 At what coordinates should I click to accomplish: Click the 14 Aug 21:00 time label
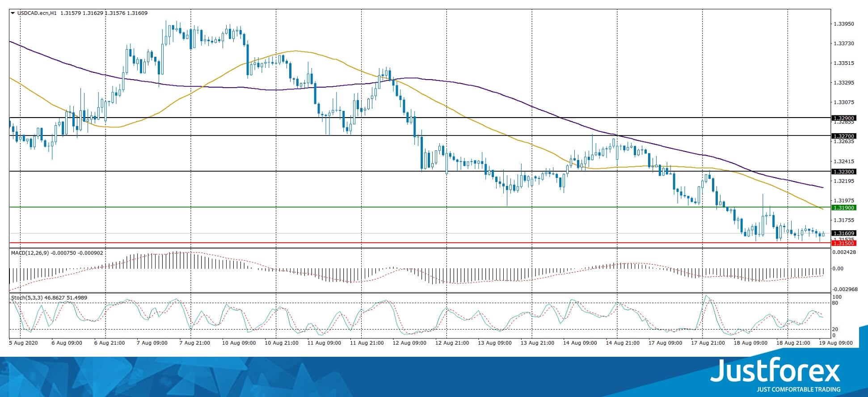(623, 343)
